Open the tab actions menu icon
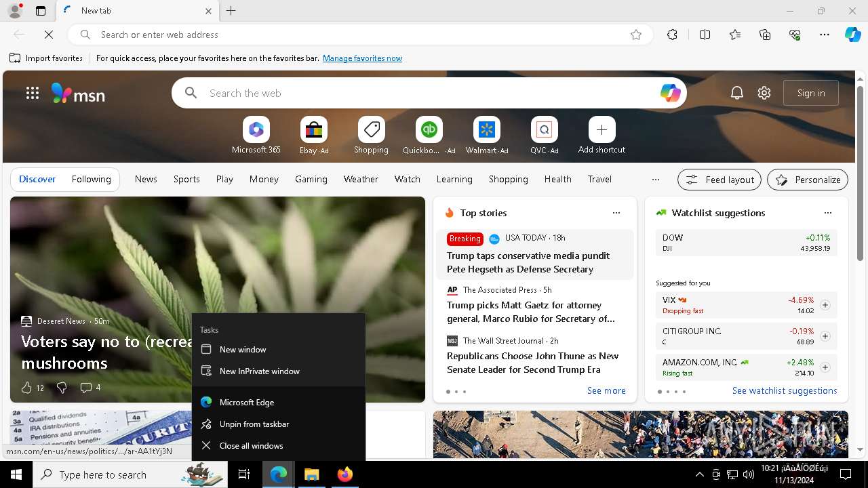Screen dimensions: 868x488 [x=41, y=11]
